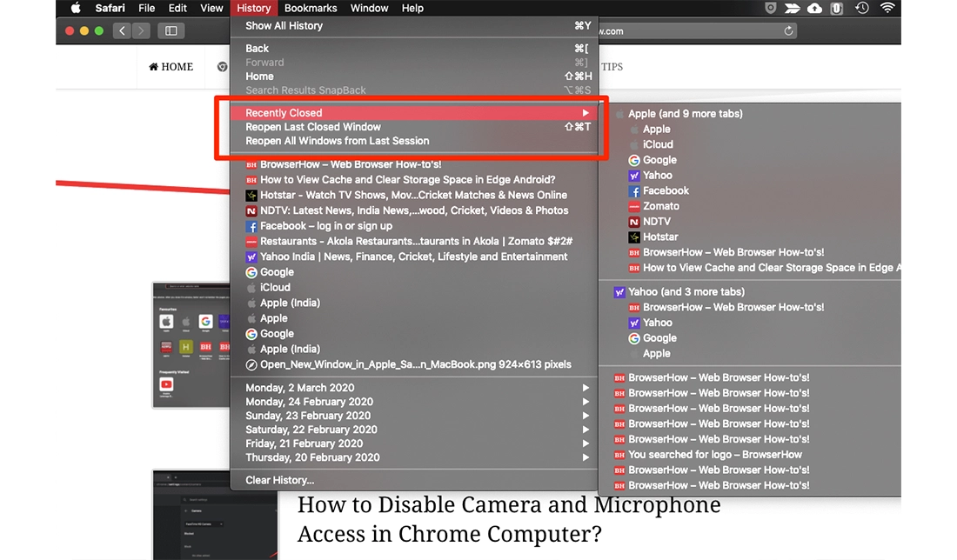Choose Clear History... option

(279, 480)
